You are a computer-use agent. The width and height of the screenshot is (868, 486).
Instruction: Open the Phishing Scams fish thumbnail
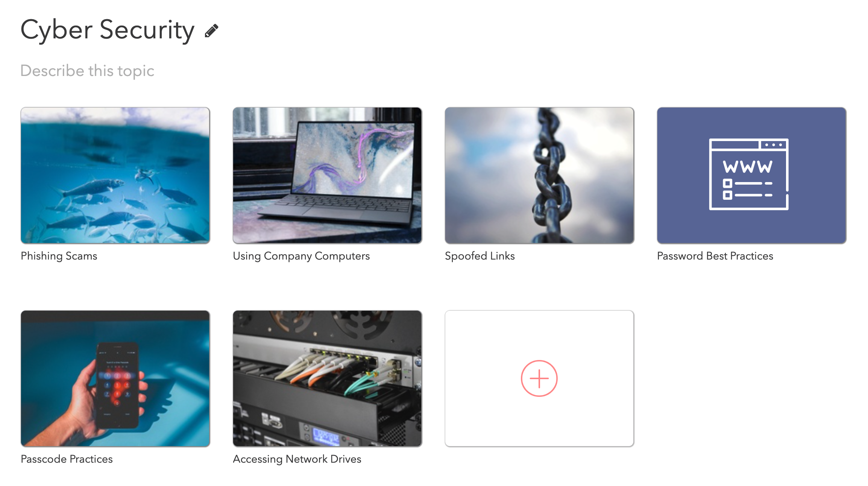click(115, 175)
